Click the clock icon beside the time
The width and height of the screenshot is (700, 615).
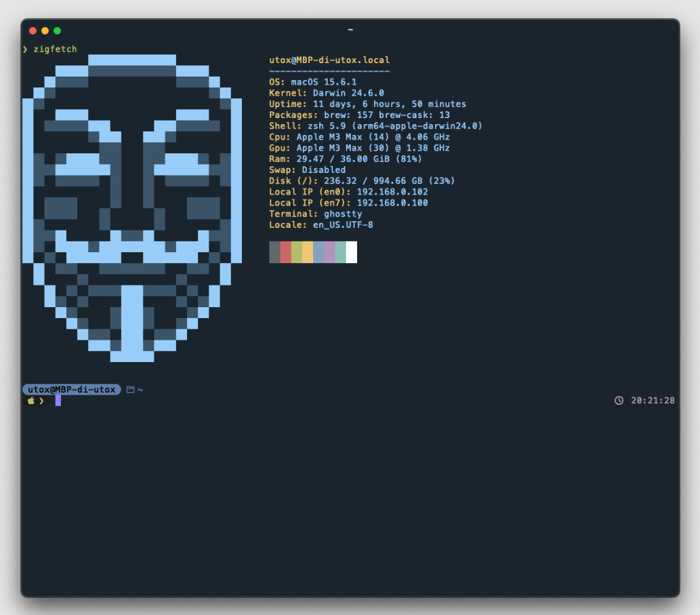tap(619, 401)
